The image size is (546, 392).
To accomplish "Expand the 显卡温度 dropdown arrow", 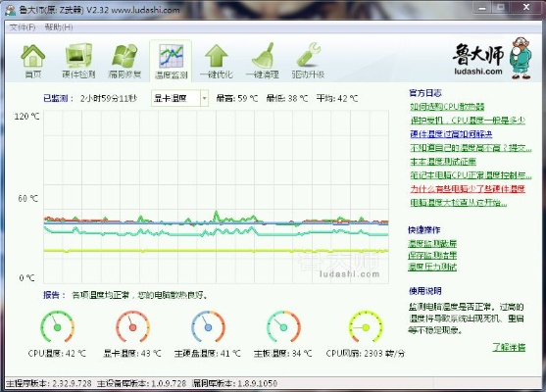I will (x=205, y=98).
